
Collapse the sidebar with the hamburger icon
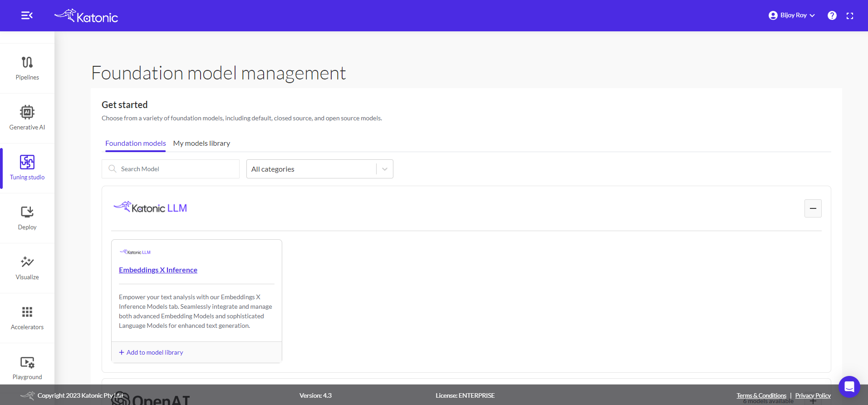27,15
